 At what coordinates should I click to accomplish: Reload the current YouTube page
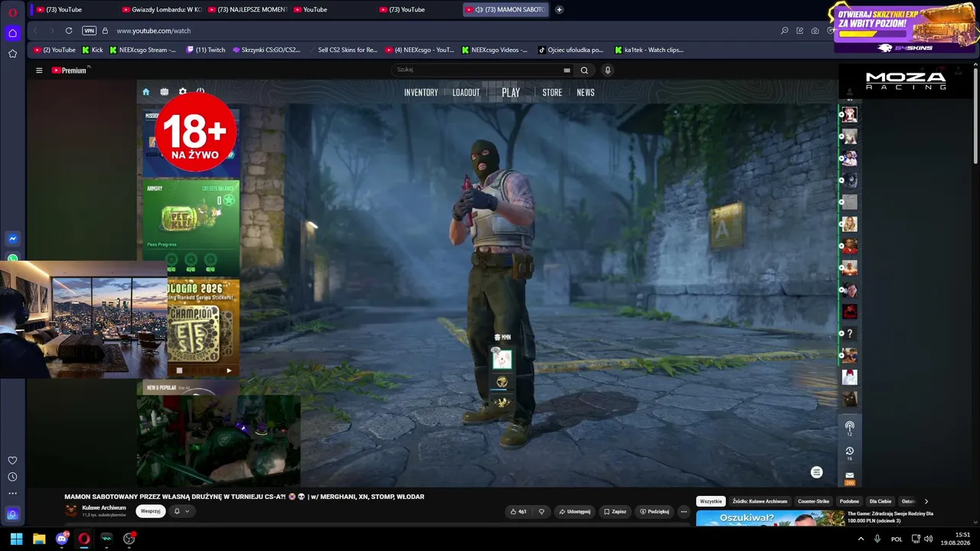click(69, 31)
